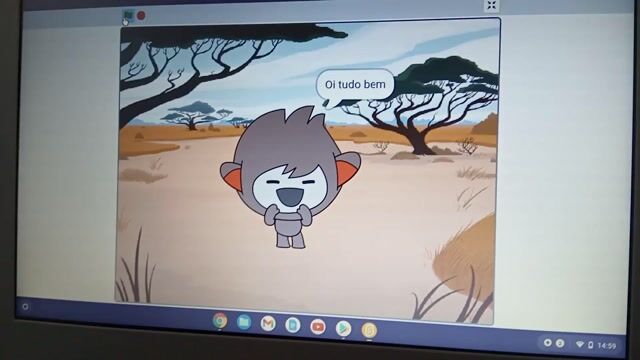Click the gray monkey sprite on stage
640x360 pixels.
pyautogui.click(x=290, y=177)
